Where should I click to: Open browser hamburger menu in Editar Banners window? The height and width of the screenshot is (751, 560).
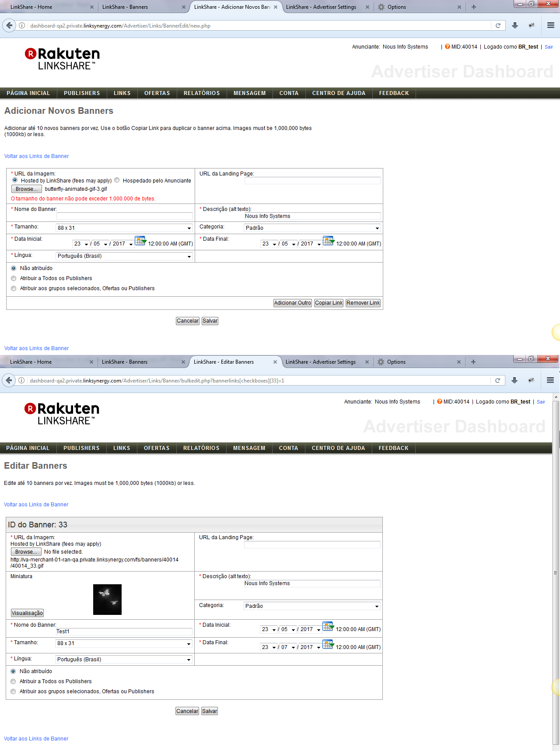click(x=550, y=380)
